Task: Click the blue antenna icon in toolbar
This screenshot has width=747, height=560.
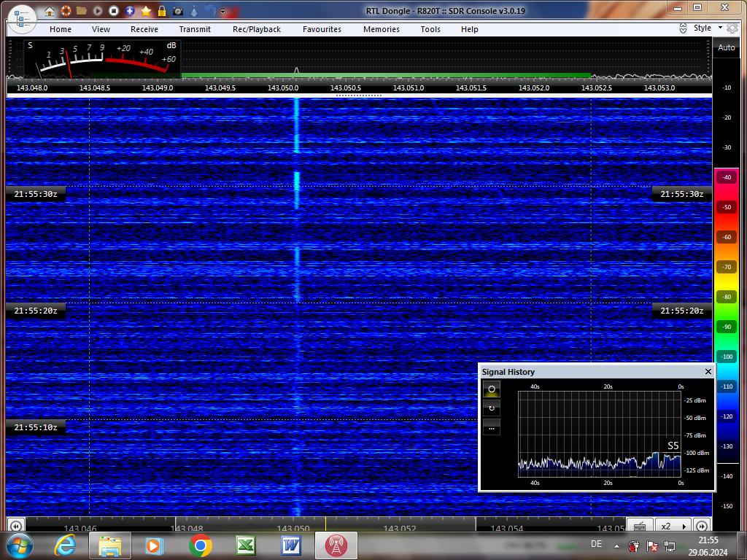Action: click(209, 11)
